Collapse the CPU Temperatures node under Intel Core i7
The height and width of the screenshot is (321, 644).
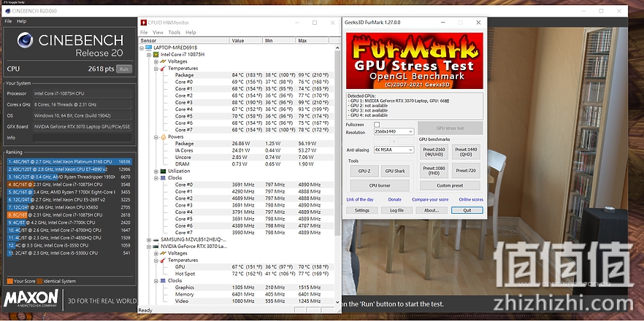156,69
